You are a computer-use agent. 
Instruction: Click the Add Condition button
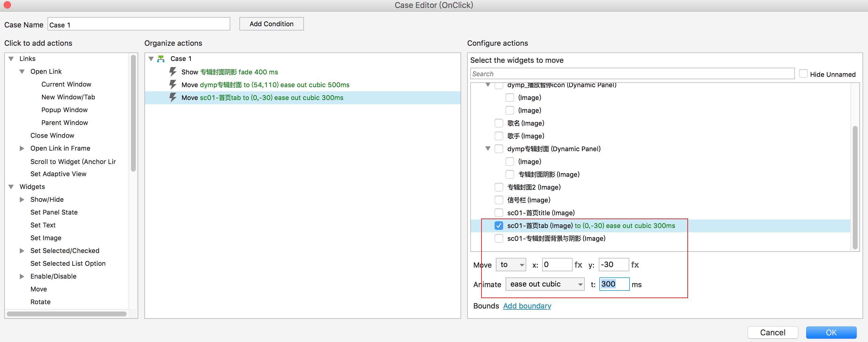(x=271, y=24)
